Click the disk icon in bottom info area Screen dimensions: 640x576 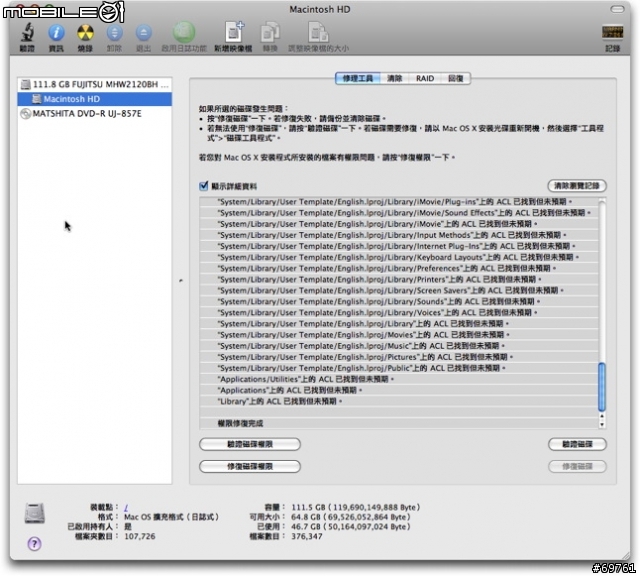point(35,513)
